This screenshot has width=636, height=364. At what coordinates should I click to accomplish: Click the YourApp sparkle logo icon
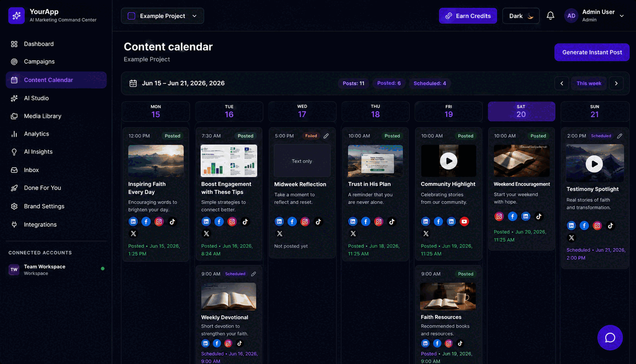tap(16, 16)
